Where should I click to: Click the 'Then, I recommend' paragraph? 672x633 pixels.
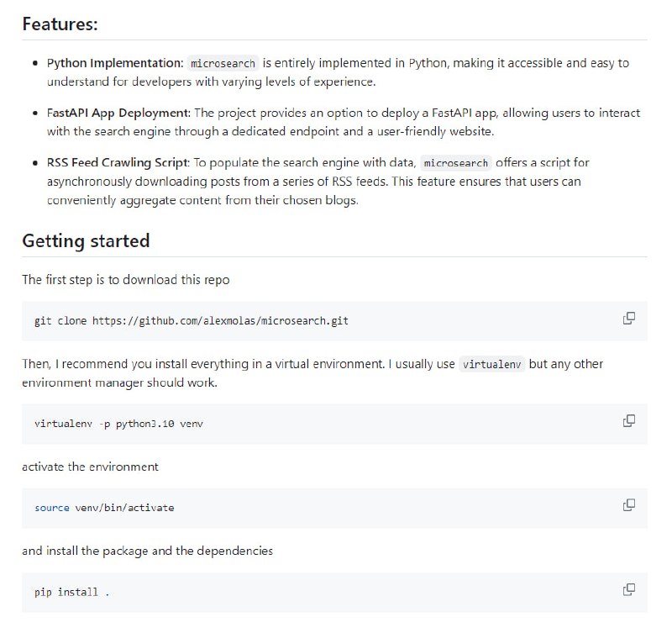click(x=235, y=364)
